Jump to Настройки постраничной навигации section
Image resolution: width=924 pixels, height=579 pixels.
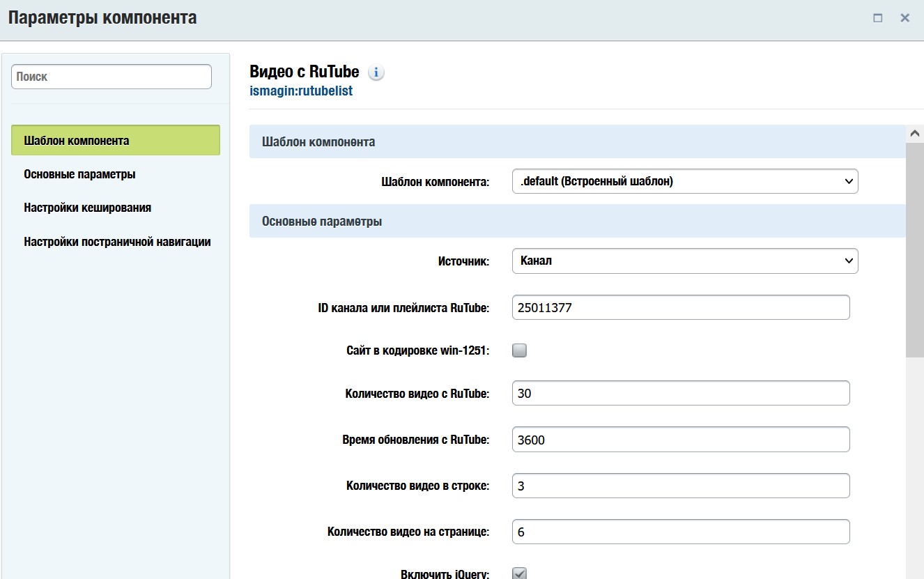(117, 242)
